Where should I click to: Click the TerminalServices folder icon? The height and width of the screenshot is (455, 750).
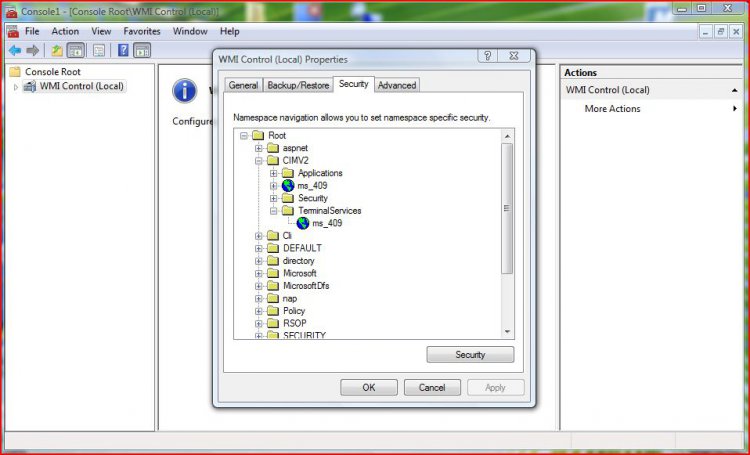(288, 211)
